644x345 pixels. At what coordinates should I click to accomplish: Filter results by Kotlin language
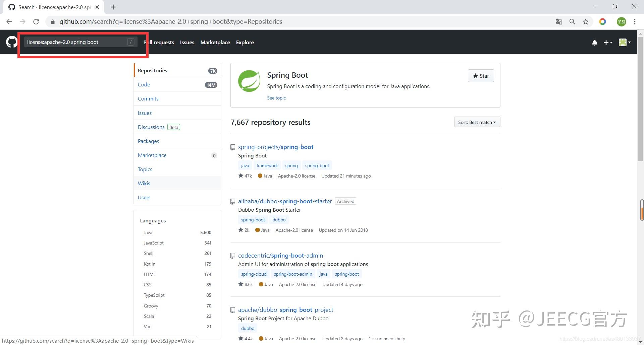click(x=150, y=264)
